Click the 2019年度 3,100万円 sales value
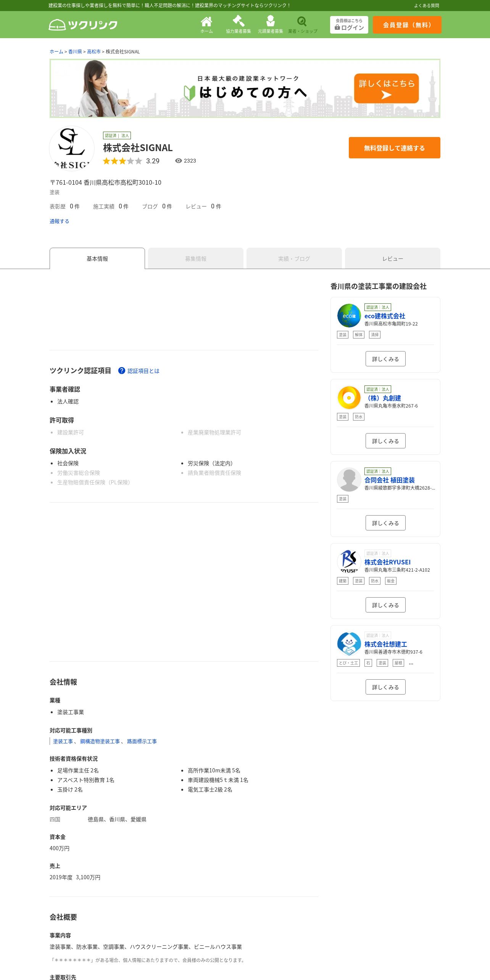This screenshot has height=980, width=490. [75, 877]
